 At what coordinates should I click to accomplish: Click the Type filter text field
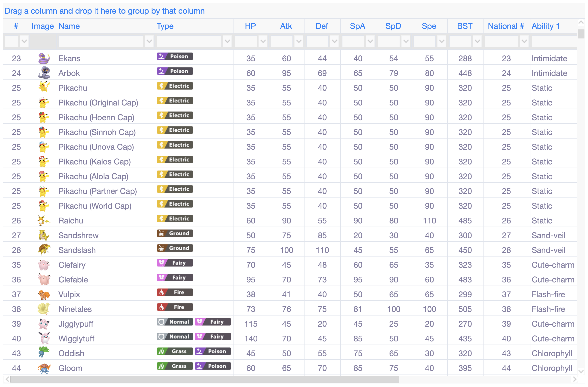(189, 41)
